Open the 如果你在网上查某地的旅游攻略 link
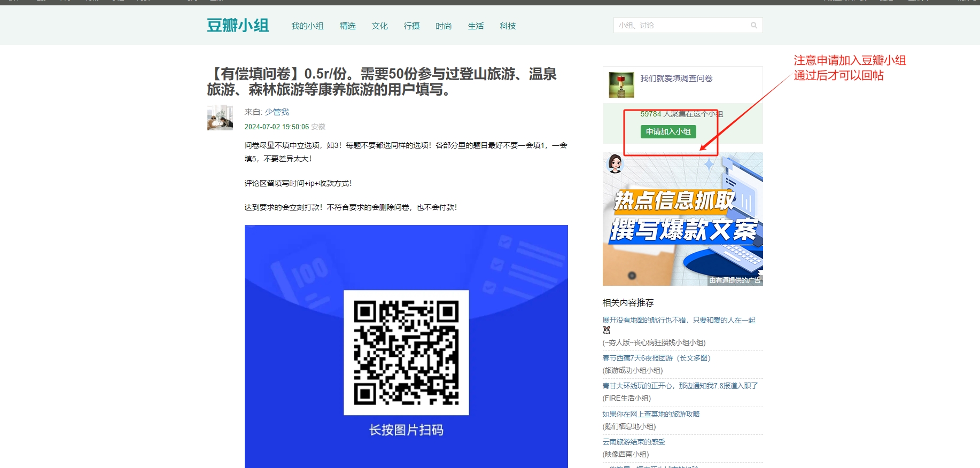Viewport: 980px width, 468px height. [651, 414]
